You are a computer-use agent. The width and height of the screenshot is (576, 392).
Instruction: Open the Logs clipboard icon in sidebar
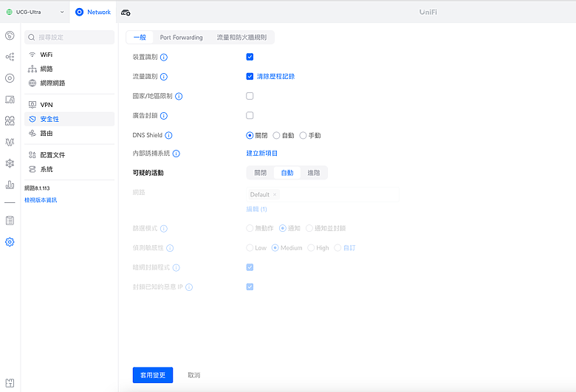pos(10,220)
